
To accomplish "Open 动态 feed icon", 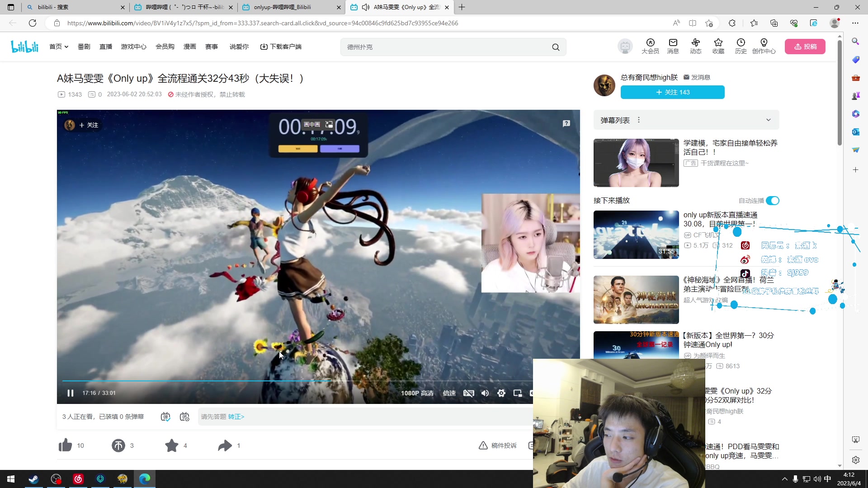I will [696, 46].
